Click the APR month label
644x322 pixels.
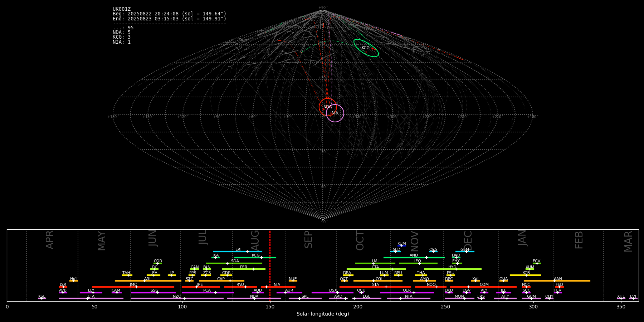50,240
